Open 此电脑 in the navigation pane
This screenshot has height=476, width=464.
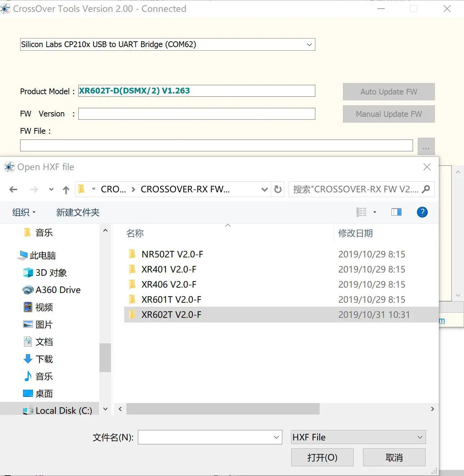click(x=43, y=256)
